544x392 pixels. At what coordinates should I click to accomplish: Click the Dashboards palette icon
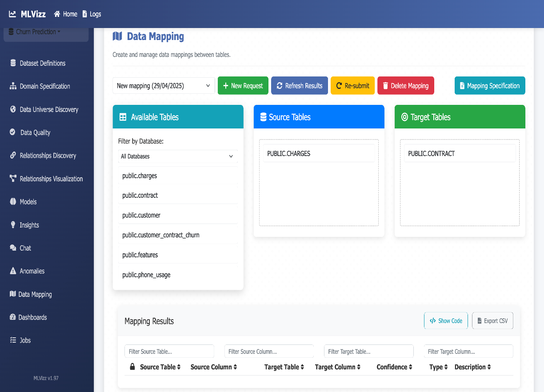pos(12,317)
